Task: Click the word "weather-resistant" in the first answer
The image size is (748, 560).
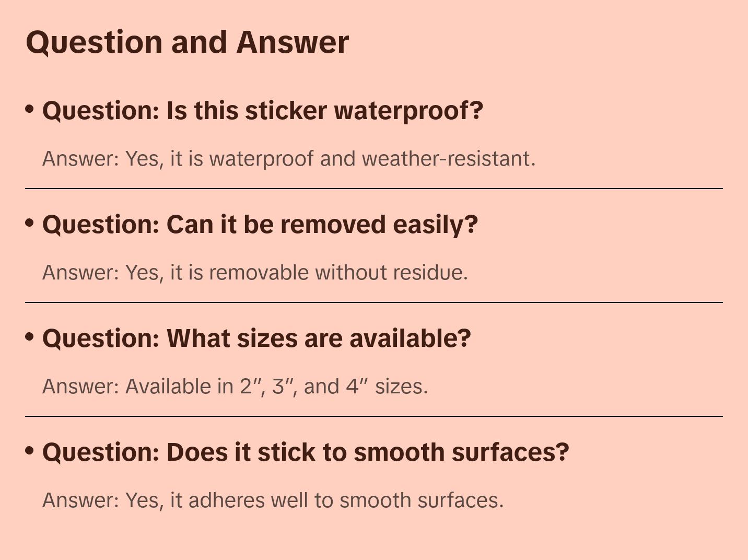Action: coord(448,158)
